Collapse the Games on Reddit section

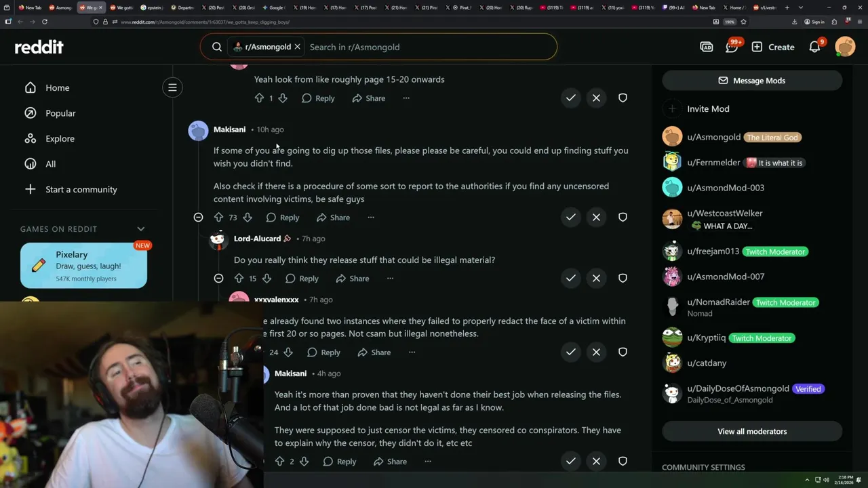141,229
